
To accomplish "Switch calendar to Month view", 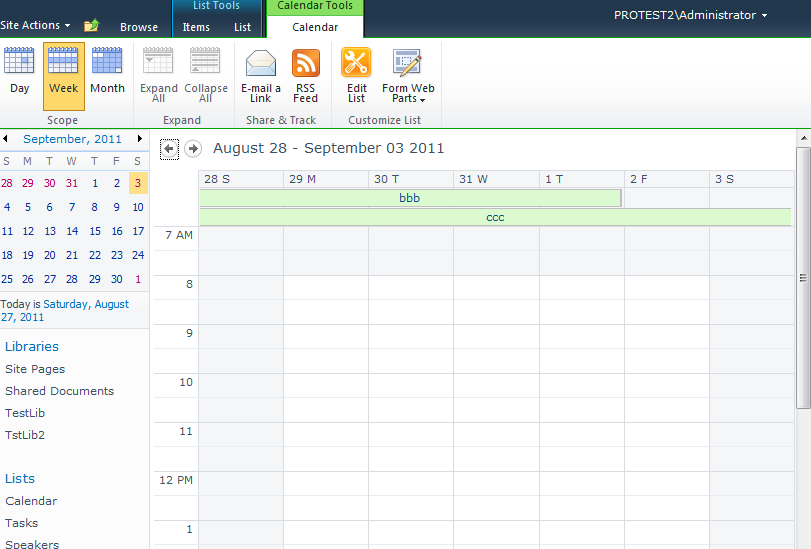I will (x=107, y=74).
